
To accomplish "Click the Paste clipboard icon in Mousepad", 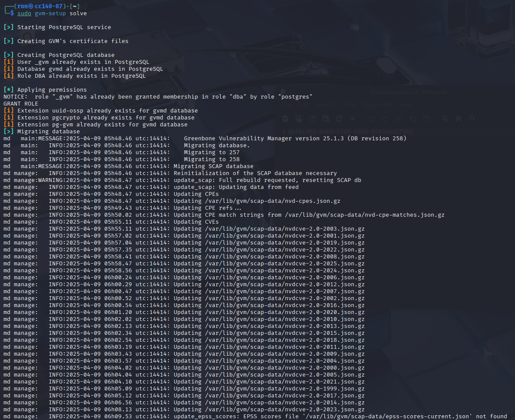I will pyautogui.click(x=426, y=119).
